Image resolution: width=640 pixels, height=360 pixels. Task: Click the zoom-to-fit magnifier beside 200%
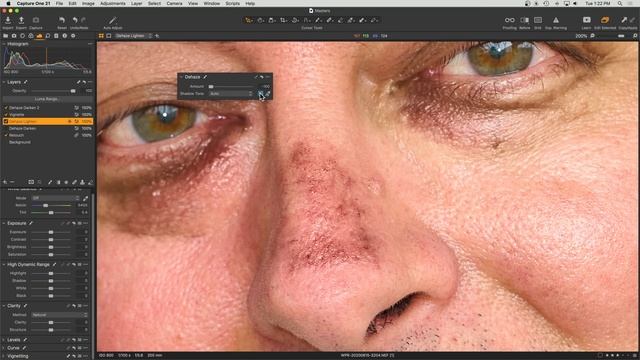coord(592,36)
